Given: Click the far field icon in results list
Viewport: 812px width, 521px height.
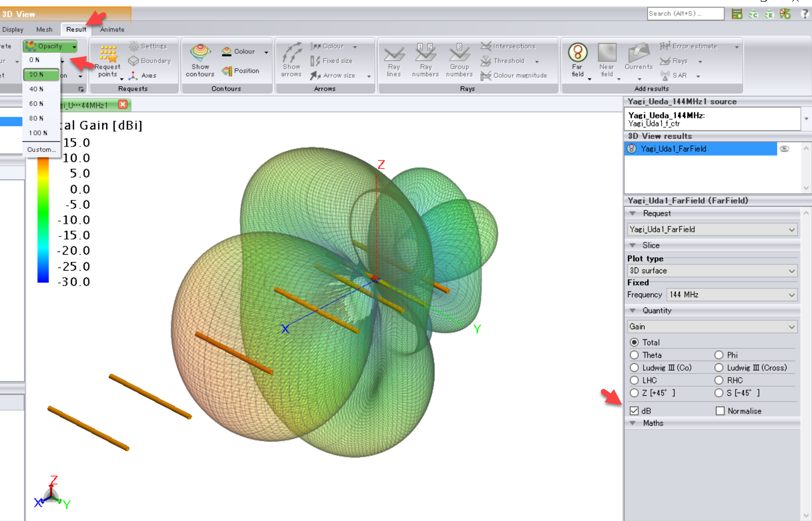Looking at the screenshot, I should click(x=632, y=149).
